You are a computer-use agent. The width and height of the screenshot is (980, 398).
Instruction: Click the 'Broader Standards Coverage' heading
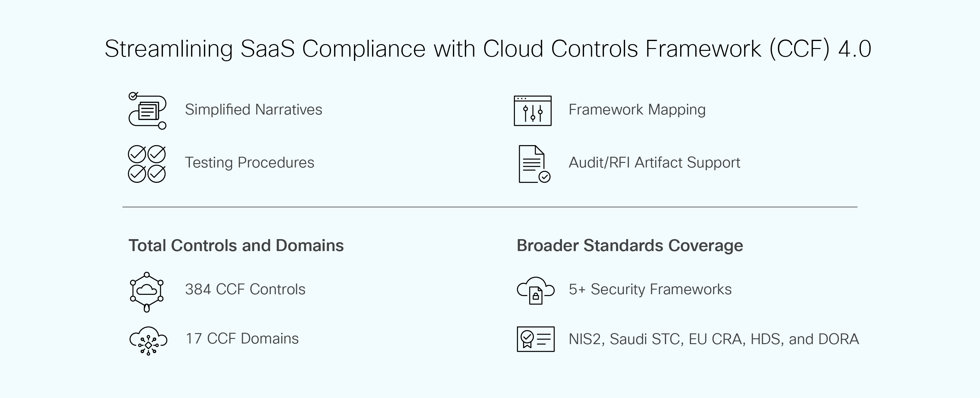(630, 246)
